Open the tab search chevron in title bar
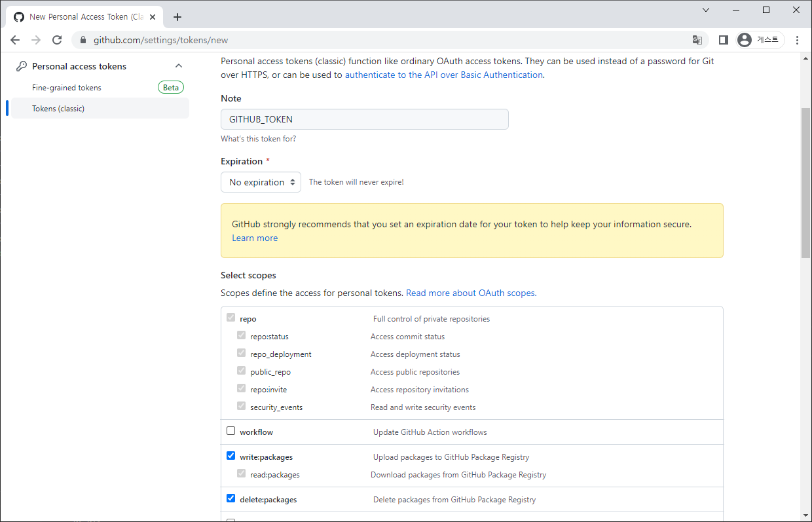The image size is (812, 522). pyautogui.click(x=705, y=10)
